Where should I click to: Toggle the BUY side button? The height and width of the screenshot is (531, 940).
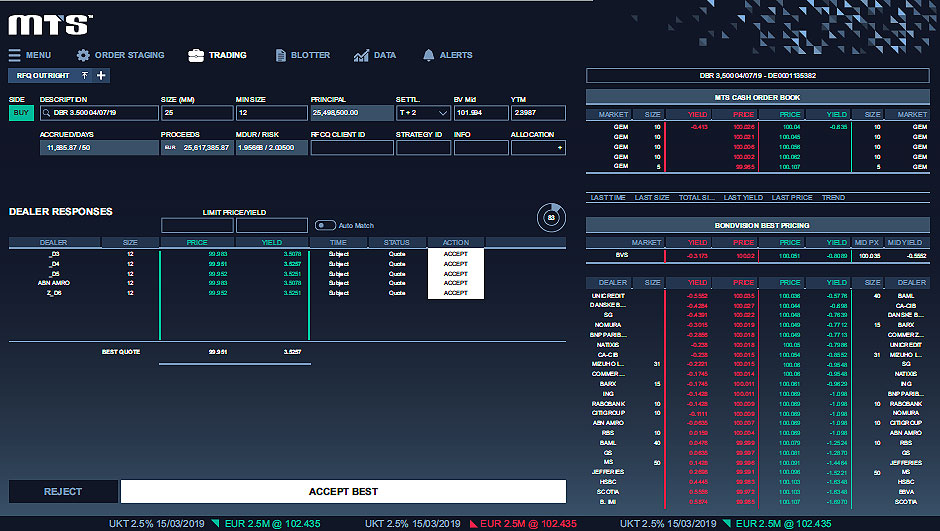pos(21,113)
